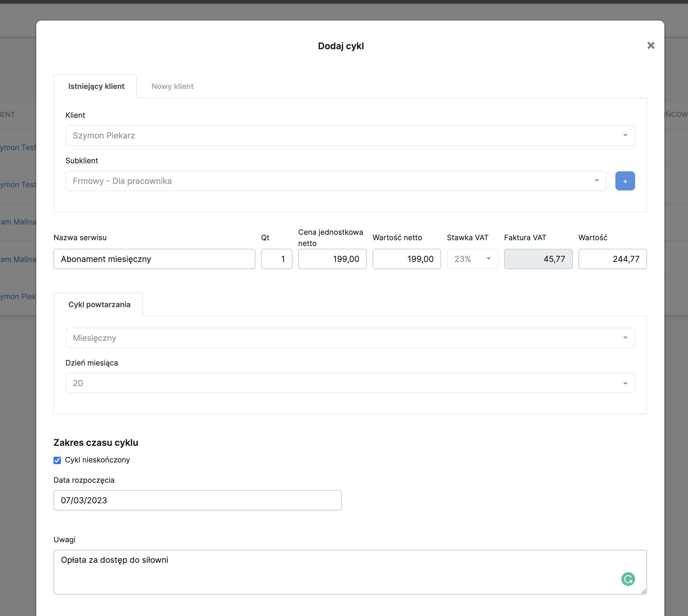Screen dimensions: 688x616
Task: Click the Qt quantity field
Action: pos(276,259)
